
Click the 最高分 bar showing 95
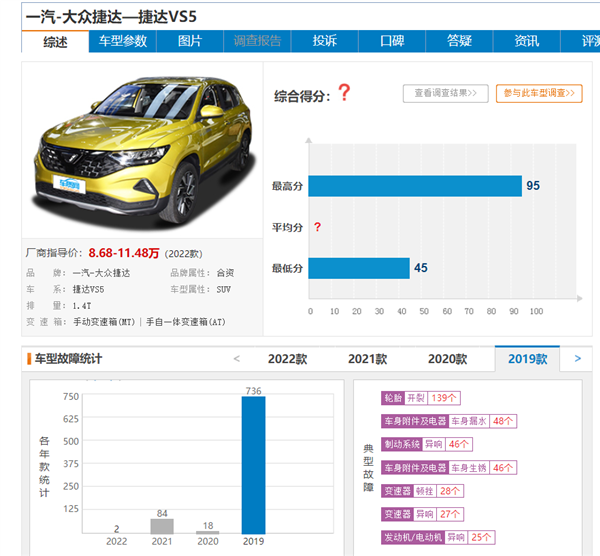coord(415,186)
